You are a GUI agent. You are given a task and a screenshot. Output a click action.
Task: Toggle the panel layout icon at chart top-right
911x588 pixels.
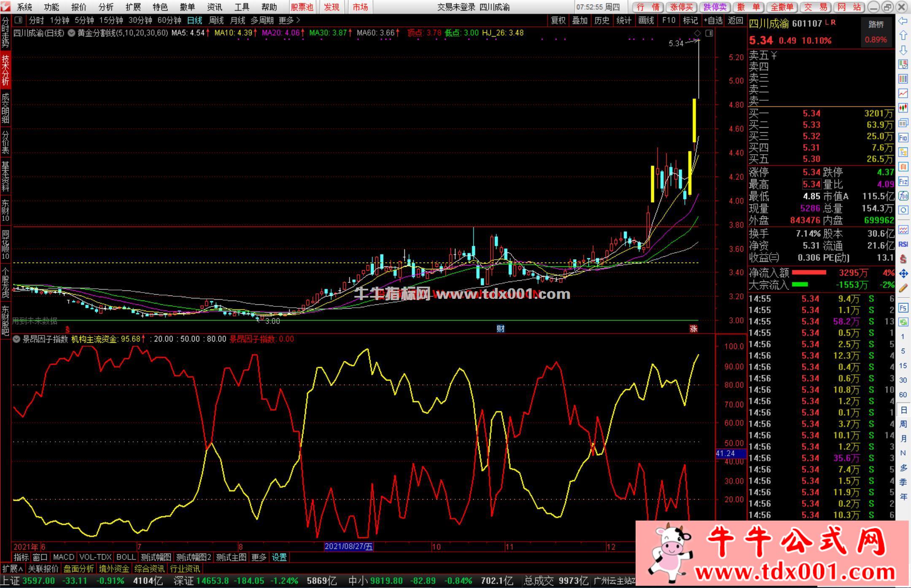pyautogui.click(x=709, y=33)
